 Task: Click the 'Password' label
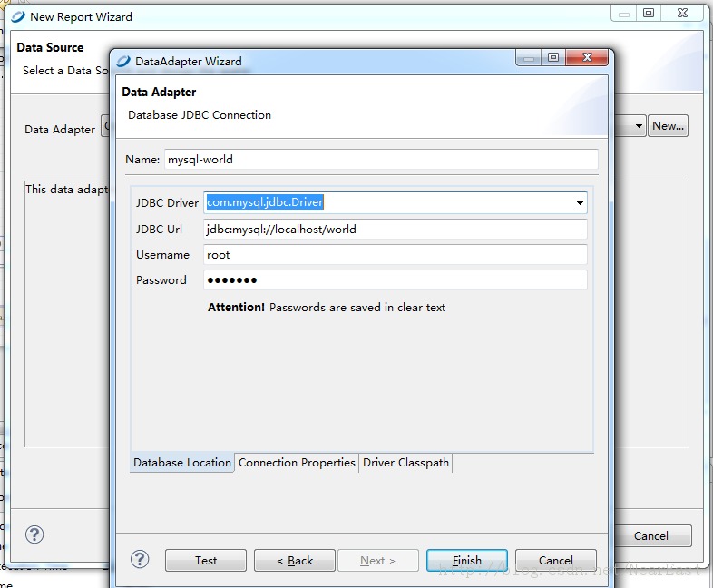pyautogui.click(x=161, y=280)
